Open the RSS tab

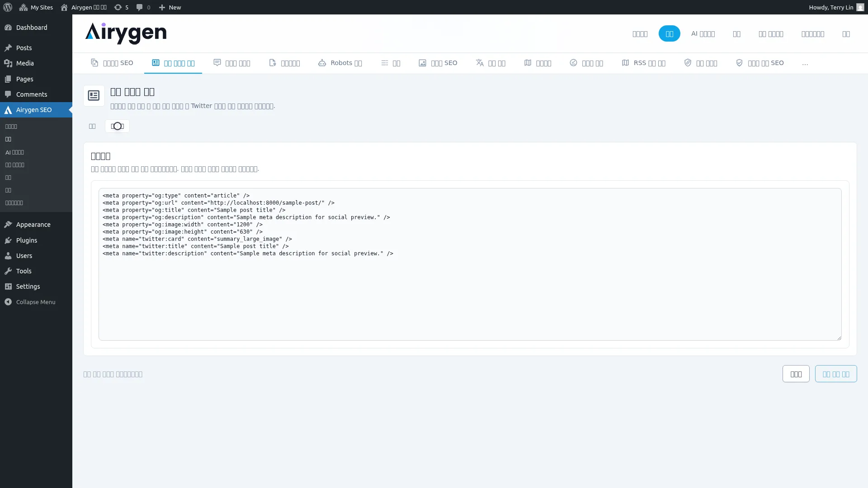(643, 63)
